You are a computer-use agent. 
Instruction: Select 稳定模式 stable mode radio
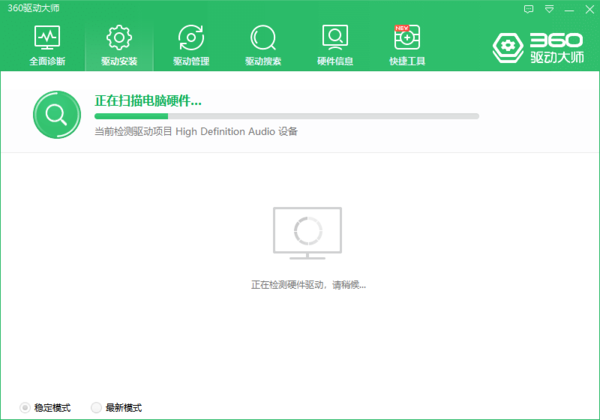tap(26, 407)
